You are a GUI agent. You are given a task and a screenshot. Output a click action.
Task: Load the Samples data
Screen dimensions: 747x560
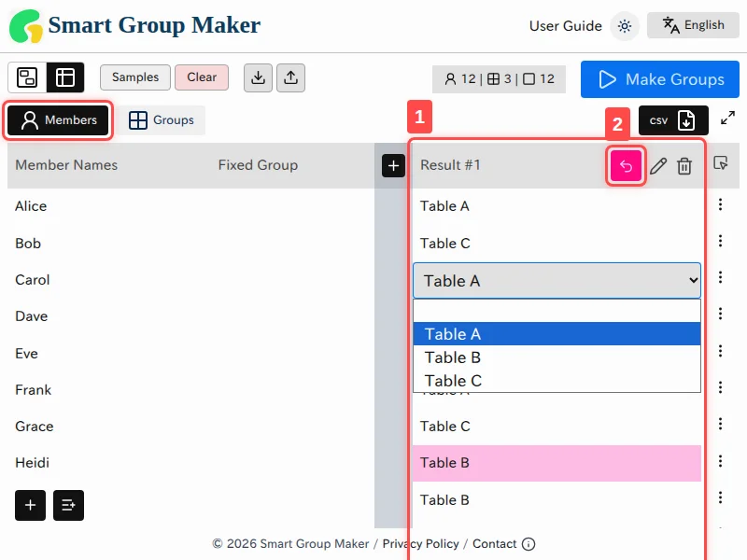(134, 77)
